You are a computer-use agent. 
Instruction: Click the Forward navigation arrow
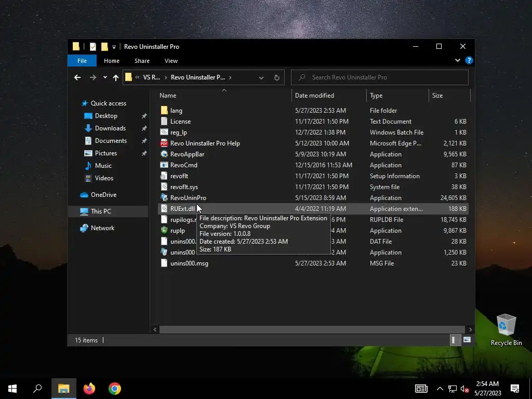point(92,77)
